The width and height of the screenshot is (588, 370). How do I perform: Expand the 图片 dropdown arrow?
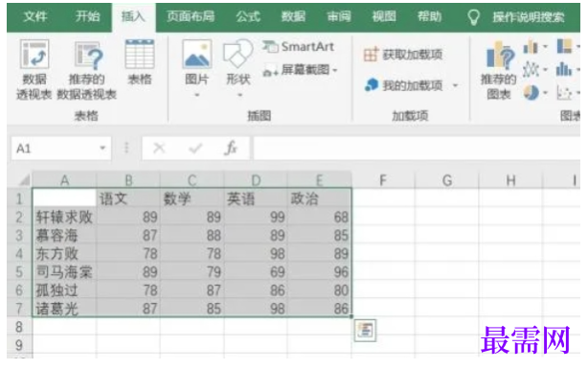[197, 95]
